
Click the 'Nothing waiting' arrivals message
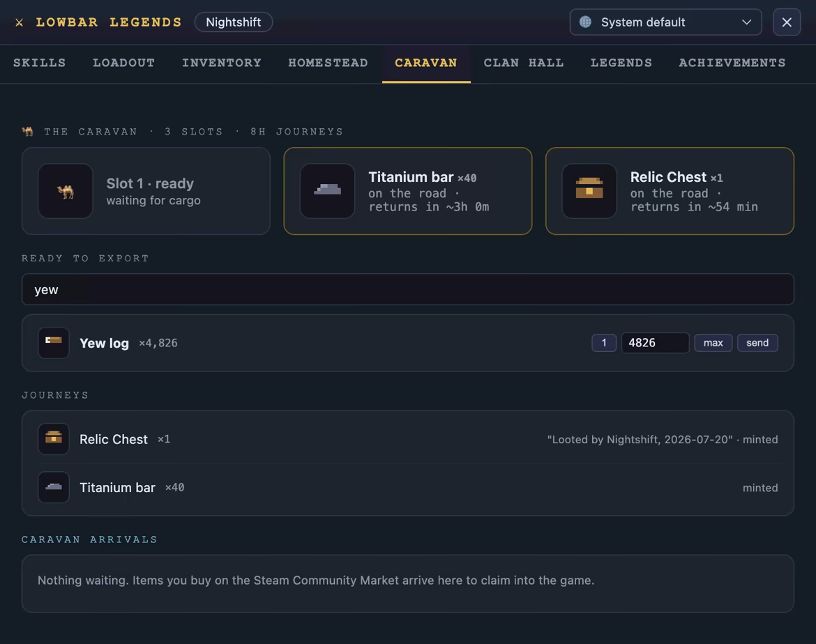point(316,580)
